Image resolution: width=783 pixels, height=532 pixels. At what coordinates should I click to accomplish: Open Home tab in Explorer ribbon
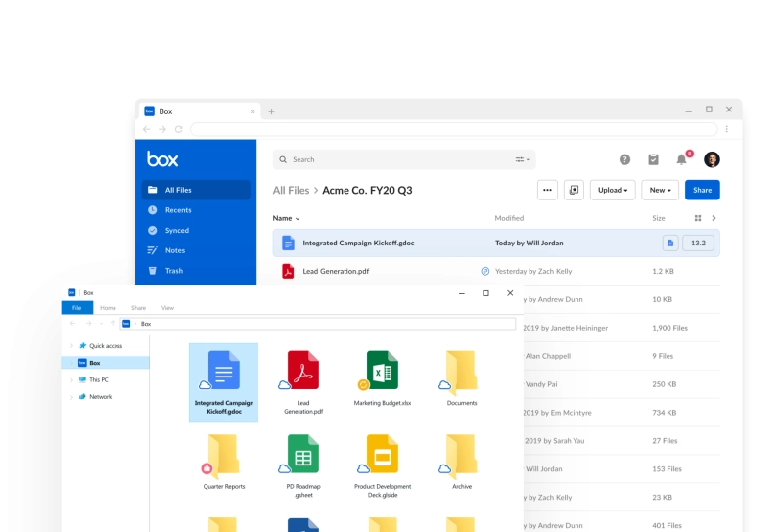click(x=108, y=308)
